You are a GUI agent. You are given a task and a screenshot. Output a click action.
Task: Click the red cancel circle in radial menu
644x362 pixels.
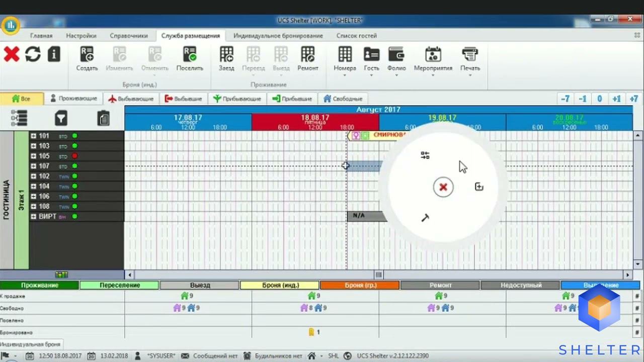coord(443,187)
